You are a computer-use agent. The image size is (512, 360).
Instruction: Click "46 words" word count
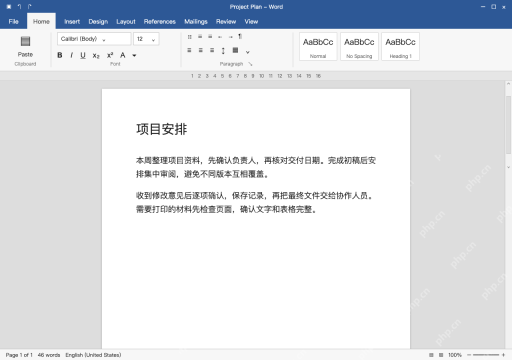click(49, 355)
